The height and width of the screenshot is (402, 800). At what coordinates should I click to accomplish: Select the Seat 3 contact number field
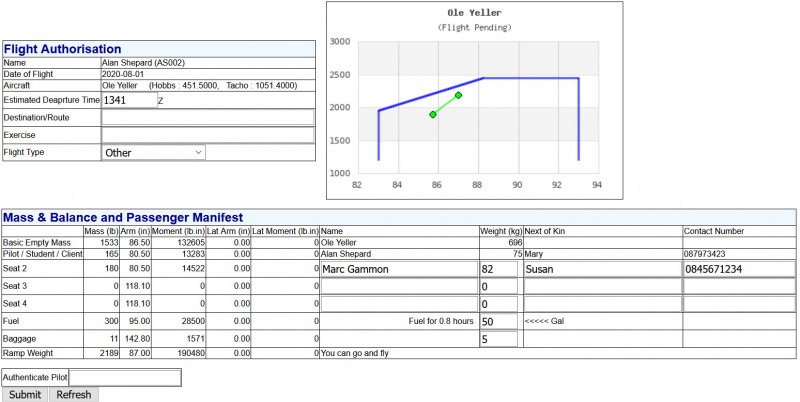tap(738, 287)
